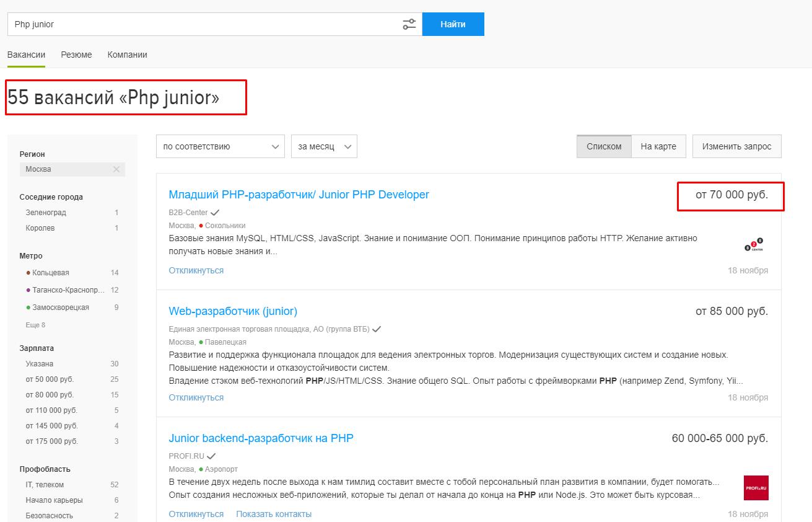Open the за месяц period dropdown
The height and width of the screenshot is (522, 812).
[x=324, y=146]
